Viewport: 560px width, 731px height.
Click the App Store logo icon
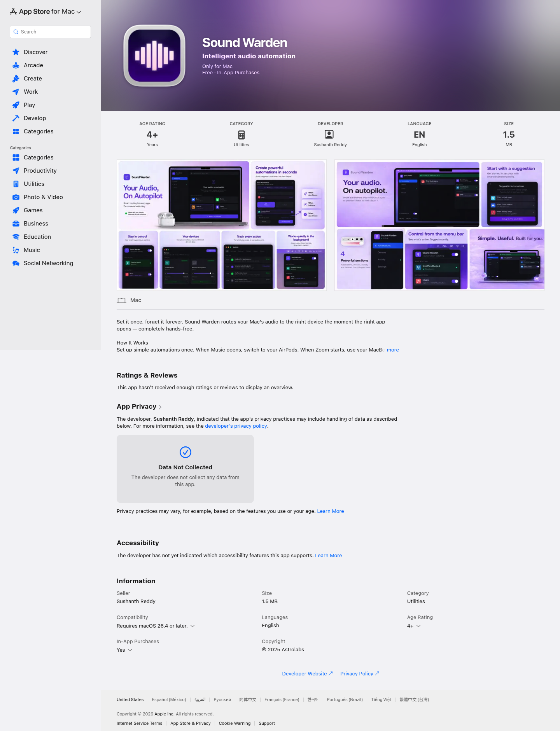13,12
